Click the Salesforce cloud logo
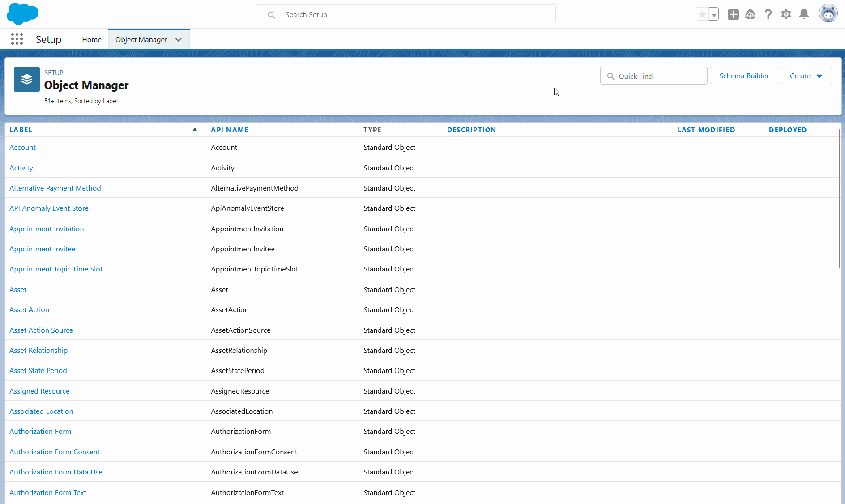This screenshot has width=845, height=504. (x=22, y=14)
